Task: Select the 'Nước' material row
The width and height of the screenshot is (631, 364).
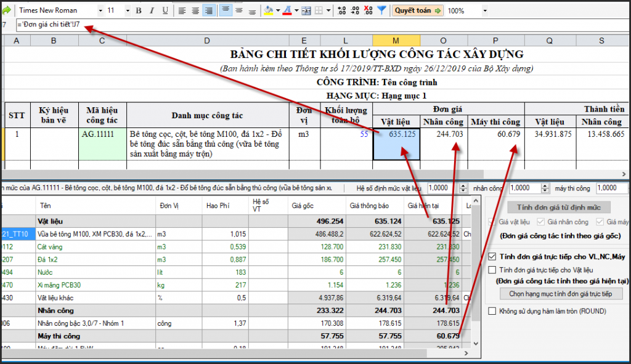Action: [237, 272]
